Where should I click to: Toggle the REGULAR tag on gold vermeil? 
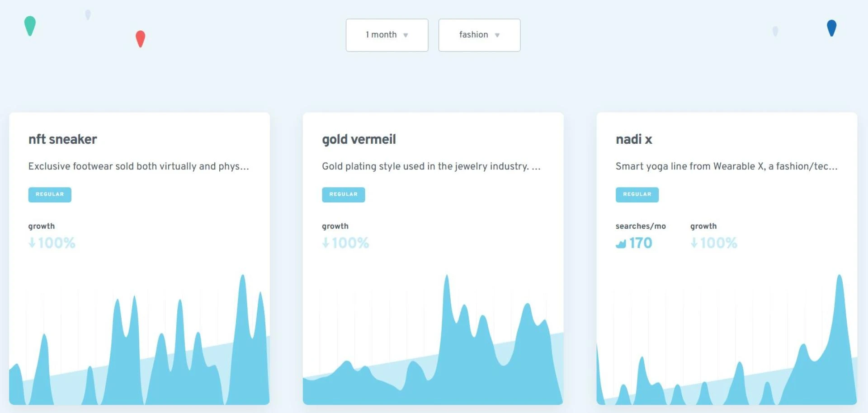(343, 194)
